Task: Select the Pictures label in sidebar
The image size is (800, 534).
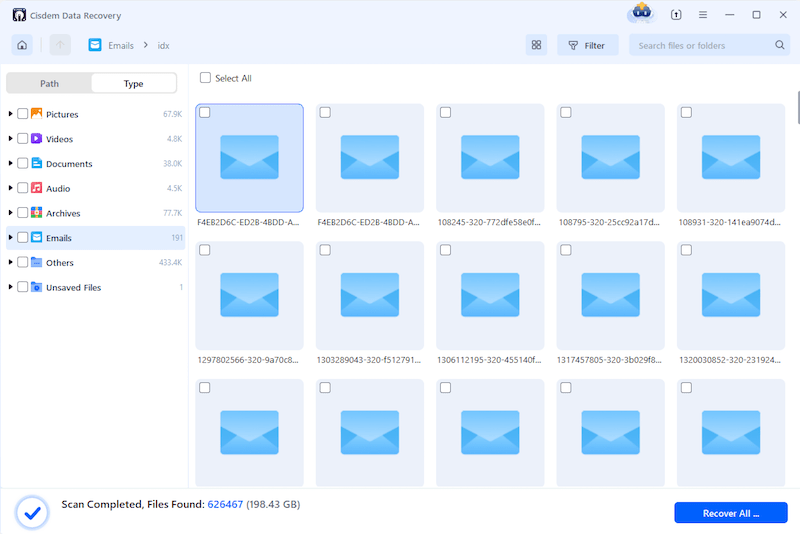Action: click(x=62, y=114)
